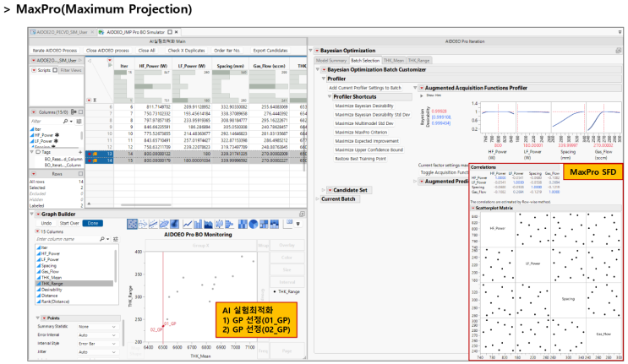Viewport: 628px width, 364px height.
Task: Open the Rows panel red triangle menu
Action: pyautogui.click(x=34, y=174)
